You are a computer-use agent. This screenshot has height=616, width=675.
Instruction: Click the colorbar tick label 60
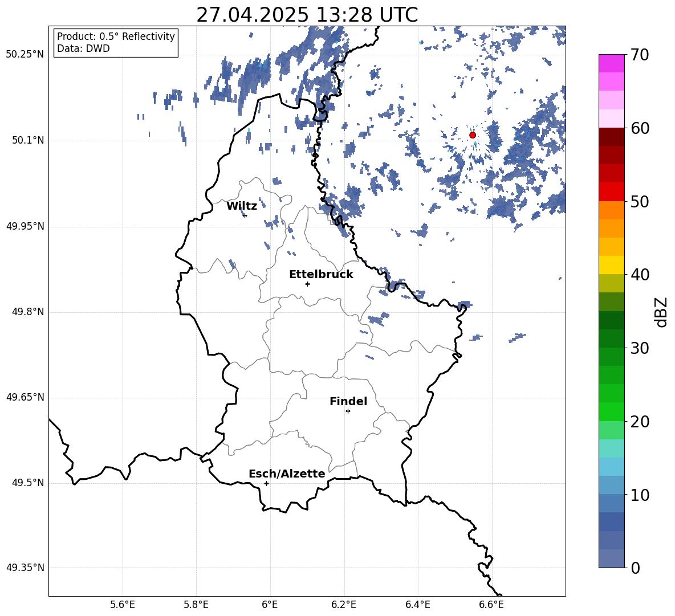pyautogui.click(x=640, y=128)
